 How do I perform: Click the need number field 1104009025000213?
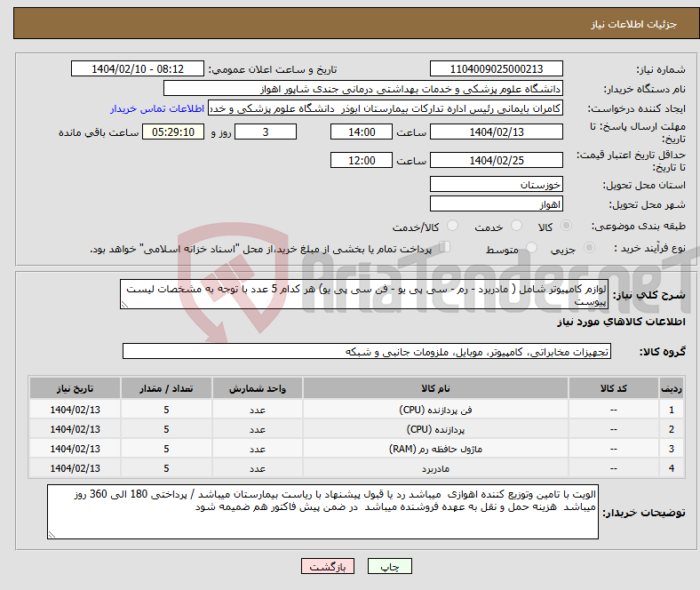[x=496, y=68]
